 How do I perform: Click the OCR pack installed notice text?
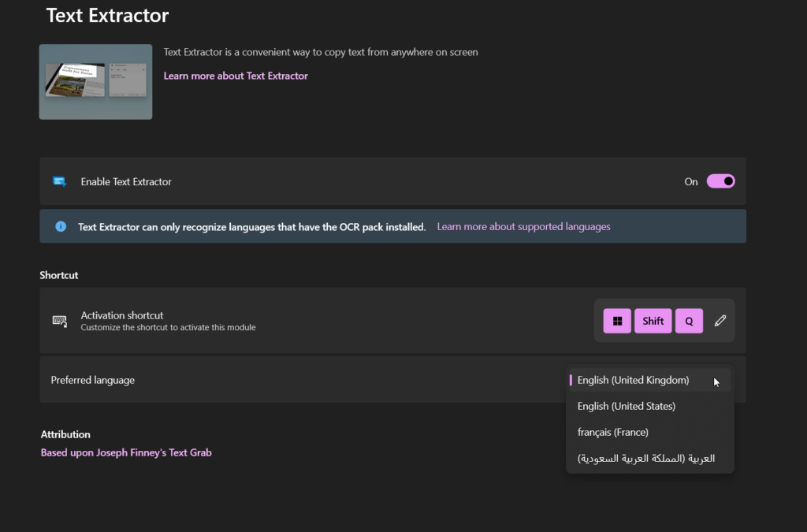[251, 227]
